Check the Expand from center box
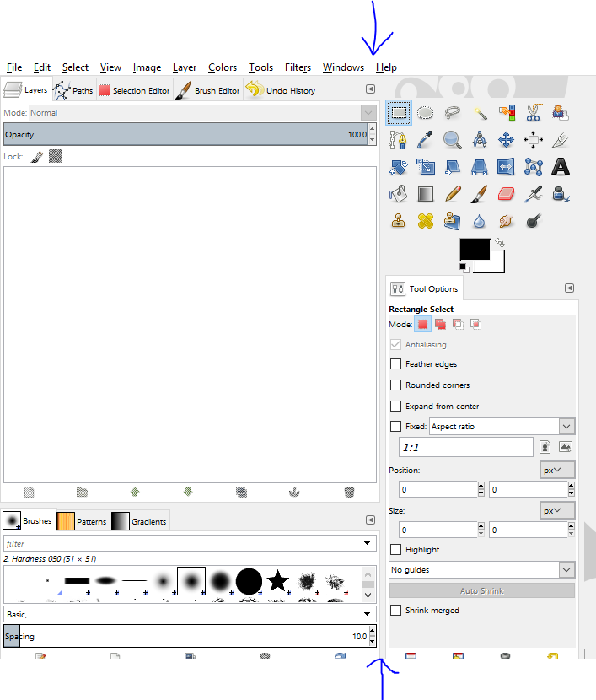Screen dimensions: 596x700 396,407
